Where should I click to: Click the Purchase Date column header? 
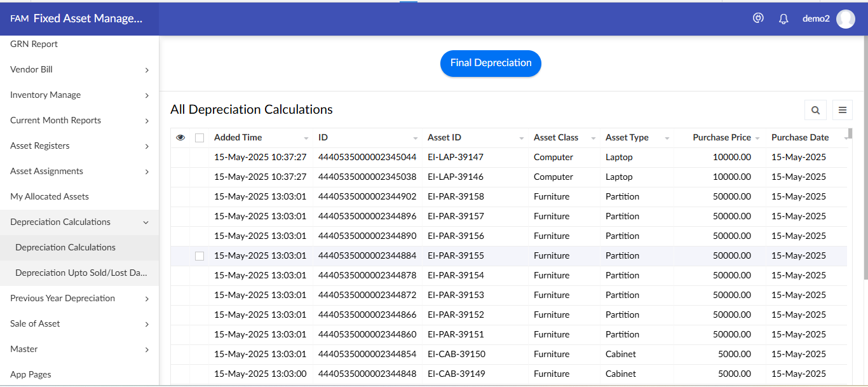(800, 137)
